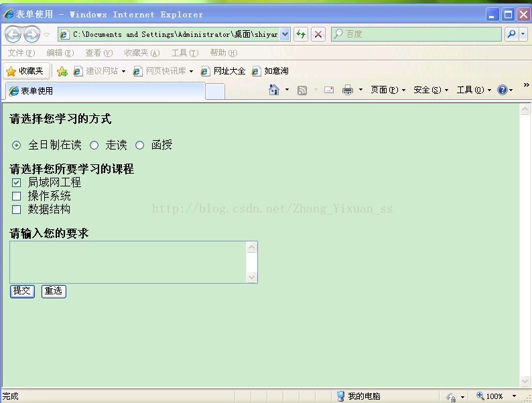Check the 操作系统 checkbox
Viewport: 532px width, 403px height.
(16, 196)
